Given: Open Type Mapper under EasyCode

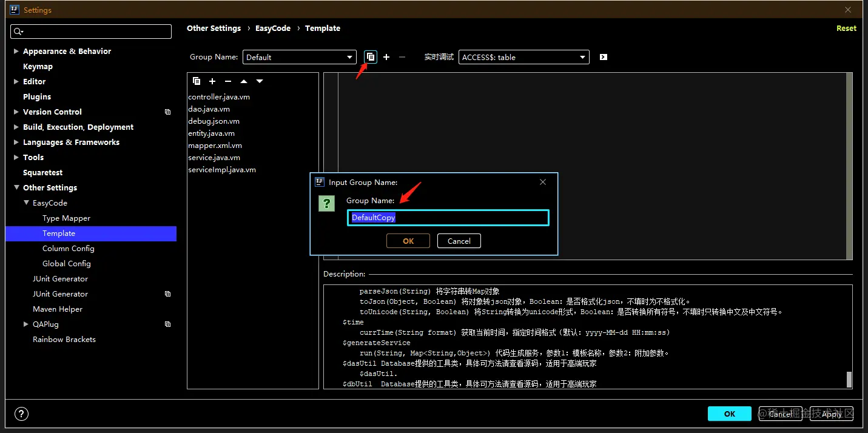Looking at the screenshot, I should pyautogui.click(x=66, y=218).
